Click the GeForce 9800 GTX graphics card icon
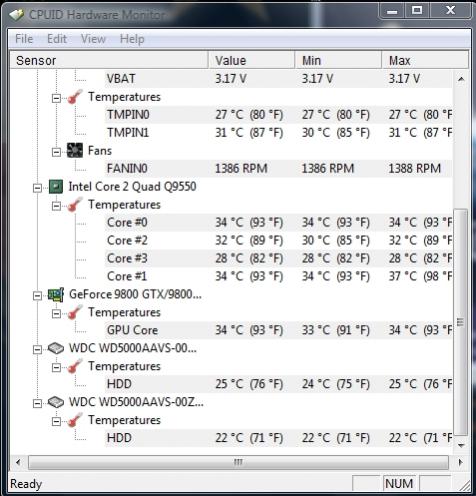Viewport: 476px width, 496px height. pos(56,295)
